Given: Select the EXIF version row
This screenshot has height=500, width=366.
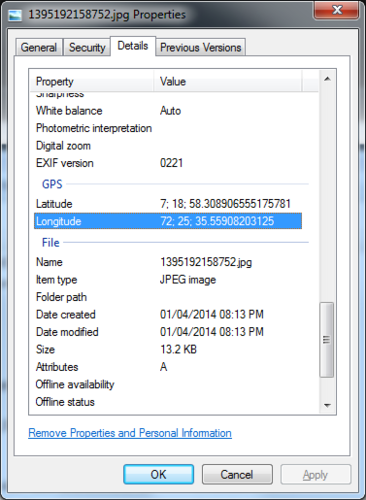Looking at the screenshot, I should tap(168, 163).
